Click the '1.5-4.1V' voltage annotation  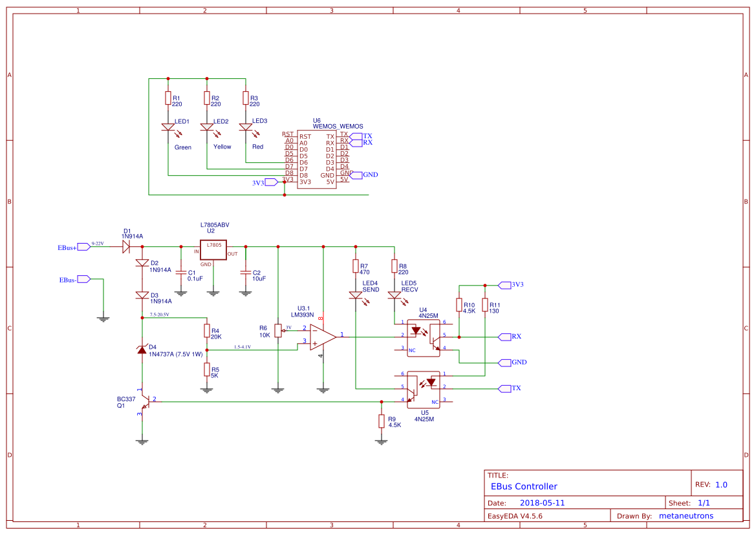click(x=242, y=347)
